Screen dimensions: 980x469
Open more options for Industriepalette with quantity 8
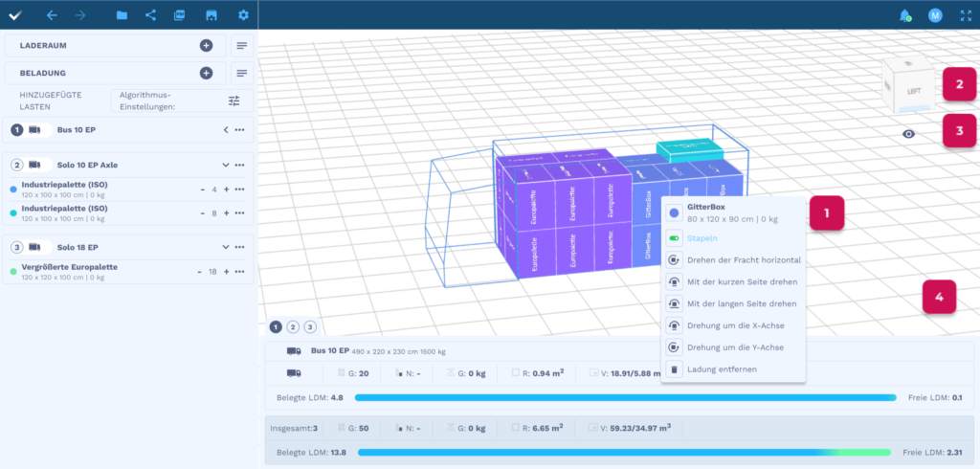point(239,213)
